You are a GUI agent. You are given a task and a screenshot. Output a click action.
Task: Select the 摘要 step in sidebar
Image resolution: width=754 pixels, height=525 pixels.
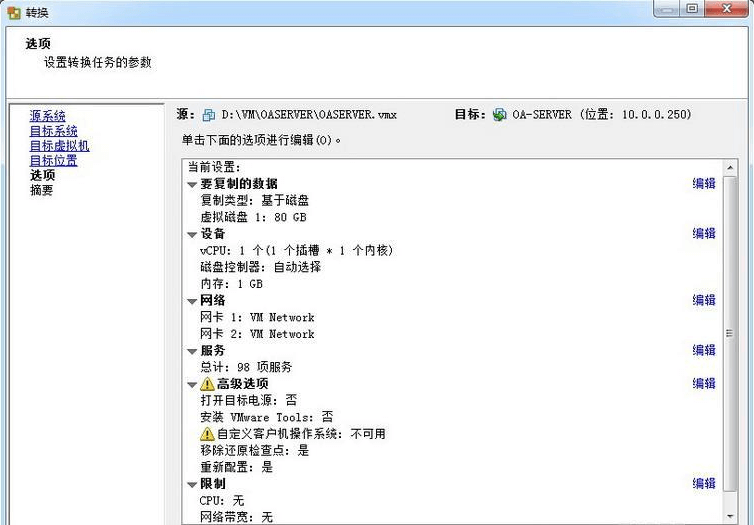pyautogui.click(x=41, y=190)
